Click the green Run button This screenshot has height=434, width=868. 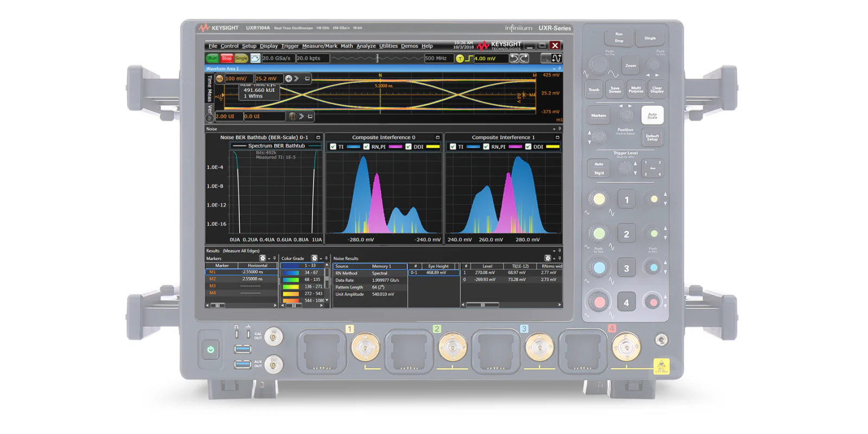(x=212, y=58)
